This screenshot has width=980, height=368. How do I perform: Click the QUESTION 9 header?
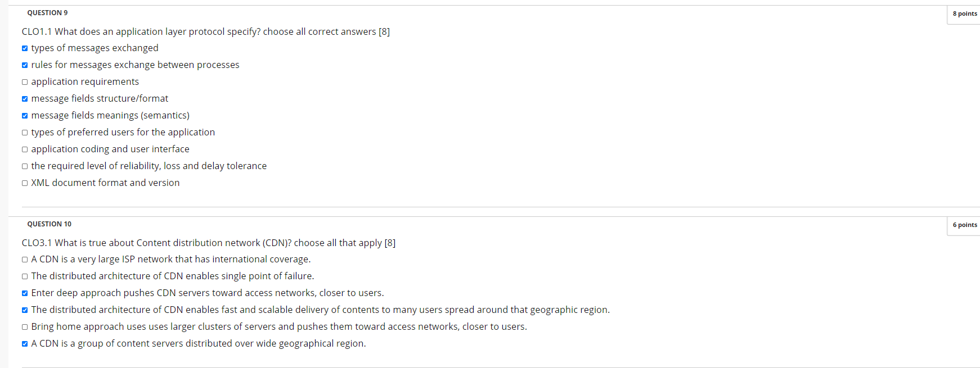click(47, 12)
